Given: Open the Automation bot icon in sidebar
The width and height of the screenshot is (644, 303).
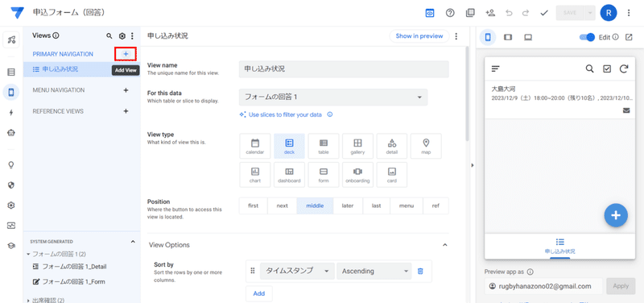Looking at the screenshot, I should click(11, 132).
